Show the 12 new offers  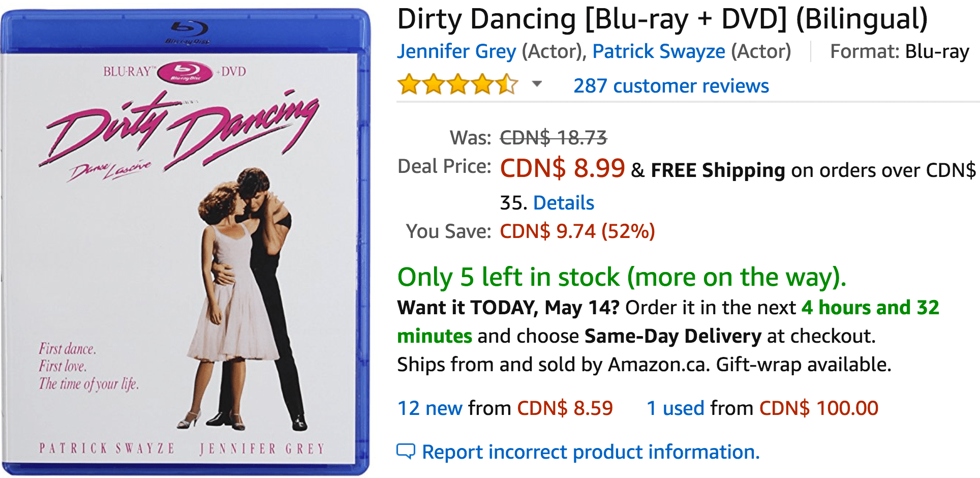(430, 408)
